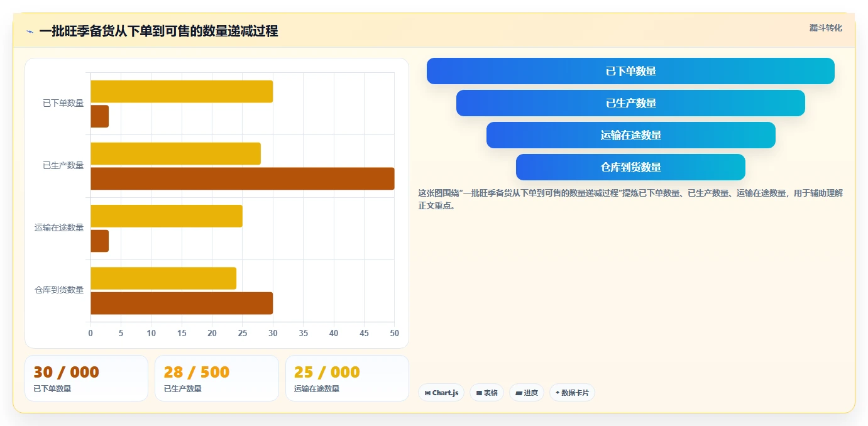Click the 表格 tag chip
Viewport: 868px width, 426px height.
pyautogui.click(x=486, y=393)
